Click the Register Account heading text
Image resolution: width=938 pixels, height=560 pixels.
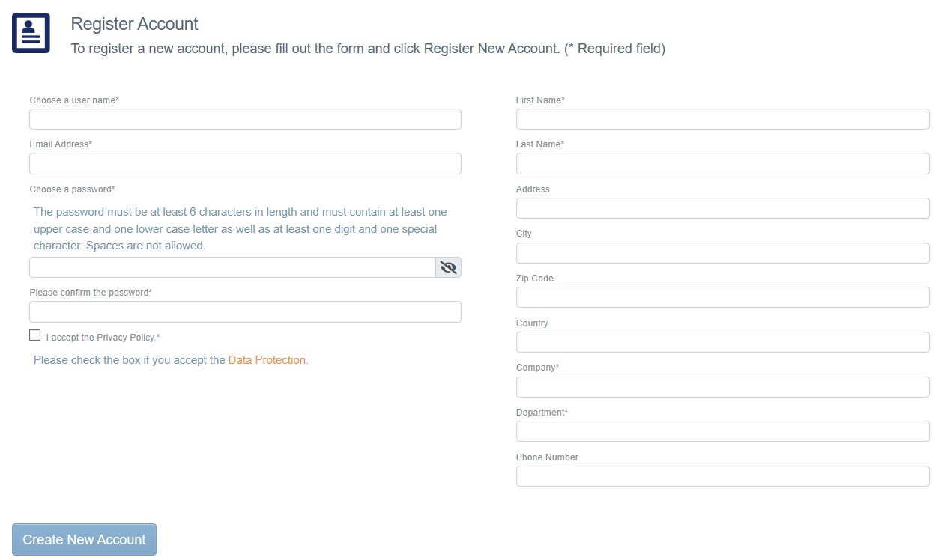(134, 24)
